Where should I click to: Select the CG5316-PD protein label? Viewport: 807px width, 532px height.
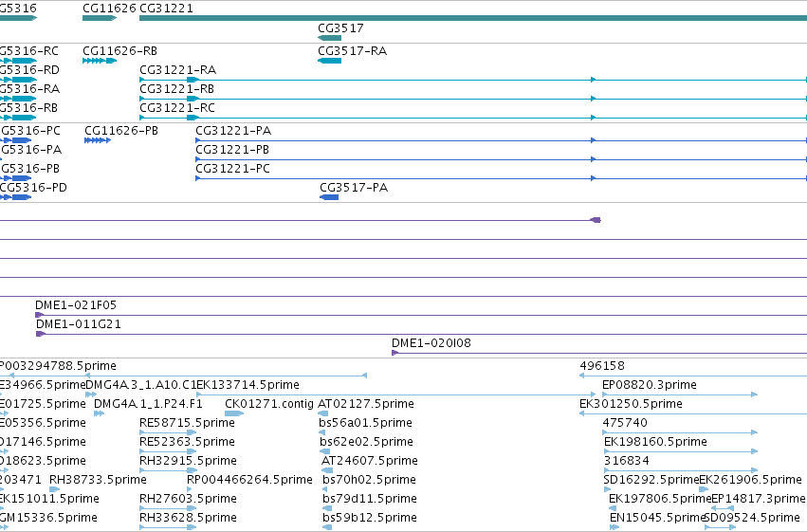coord(33,188)
